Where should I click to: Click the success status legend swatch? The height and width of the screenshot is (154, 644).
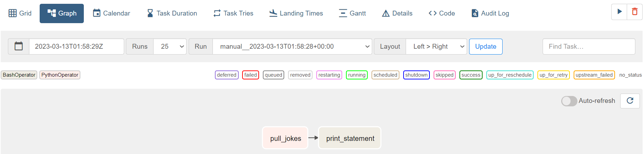click(x=470, y=75)
